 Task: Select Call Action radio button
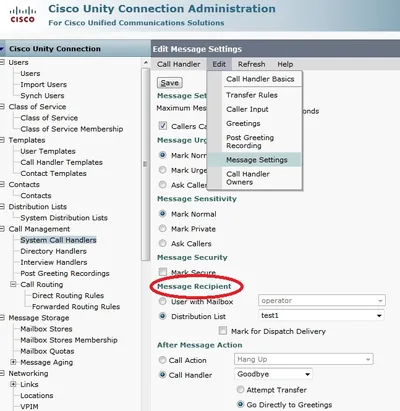coord(162,360)
